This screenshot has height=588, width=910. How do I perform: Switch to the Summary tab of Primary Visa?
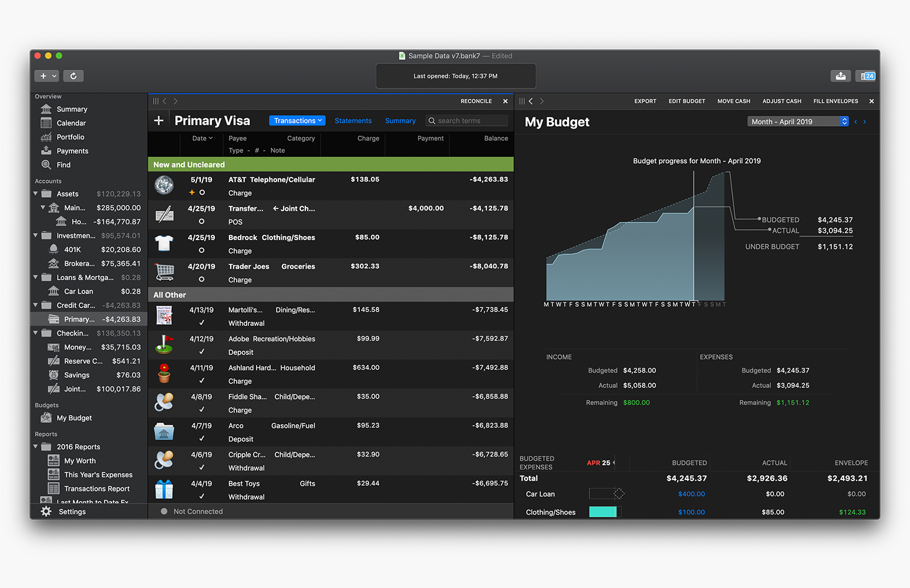(400, 121)
